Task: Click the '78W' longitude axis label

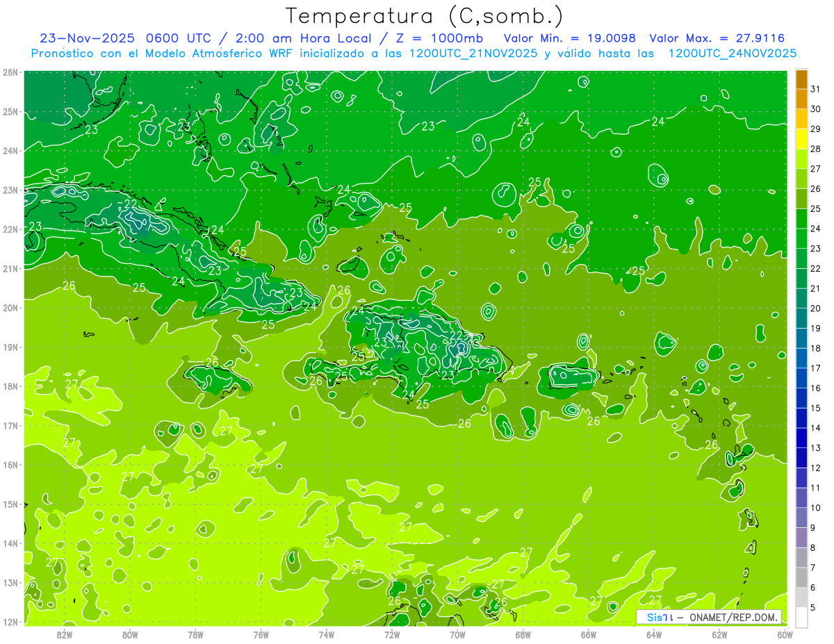Action: (195, 634)
